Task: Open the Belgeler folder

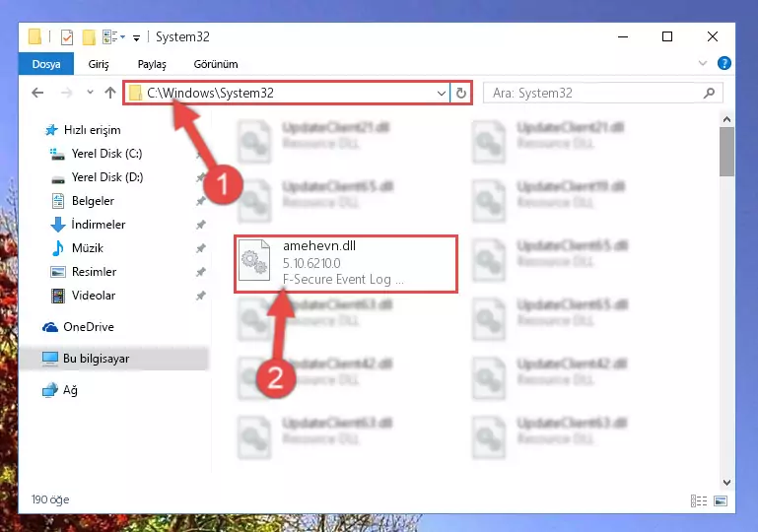Action: click(93, 201)
